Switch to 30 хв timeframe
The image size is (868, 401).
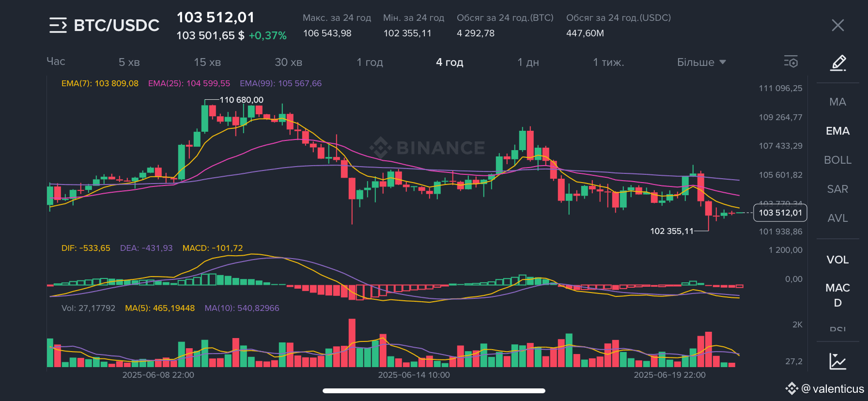[288, 62]
